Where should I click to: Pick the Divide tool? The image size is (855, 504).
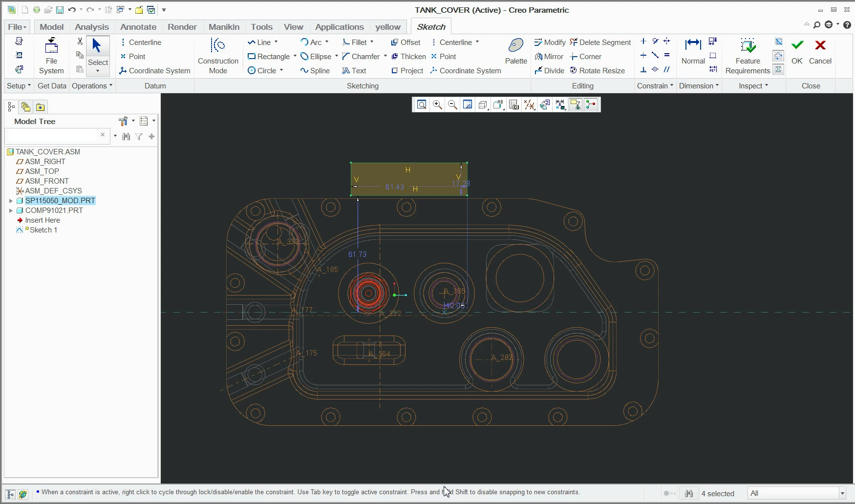[x=549, y=71]
